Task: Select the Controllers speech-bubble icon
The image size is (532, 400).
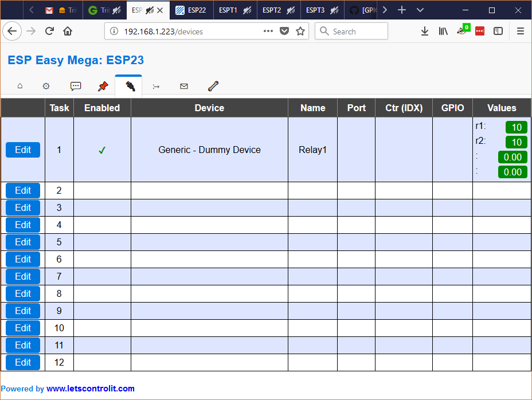Action: coord(76,86)
